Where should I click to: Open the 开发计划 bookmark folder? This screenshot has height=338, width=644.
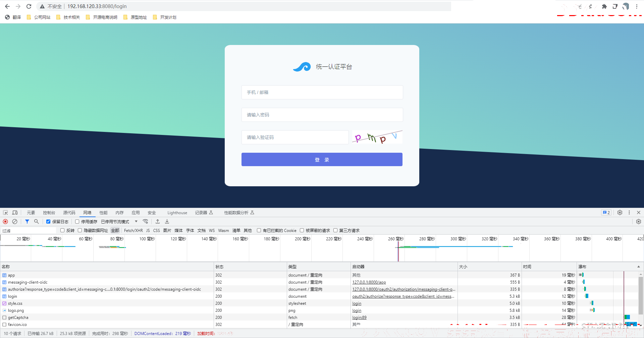[164, 17]
